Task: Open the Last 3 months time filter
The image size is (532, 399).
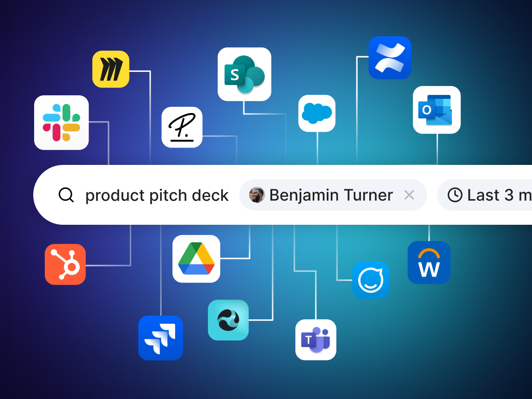Action: point(485,195)
